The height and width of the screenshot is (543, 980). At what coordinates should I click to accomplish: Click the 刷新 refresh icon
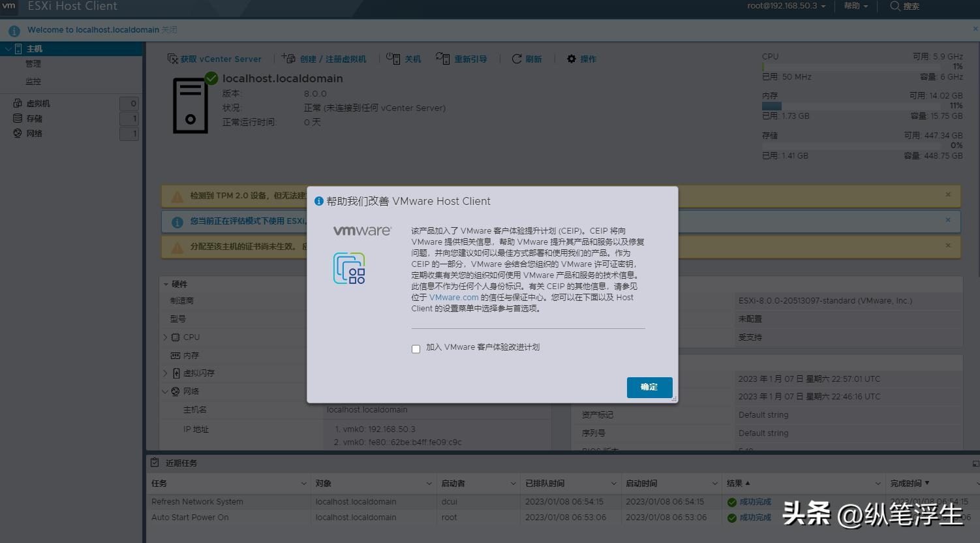515,58
